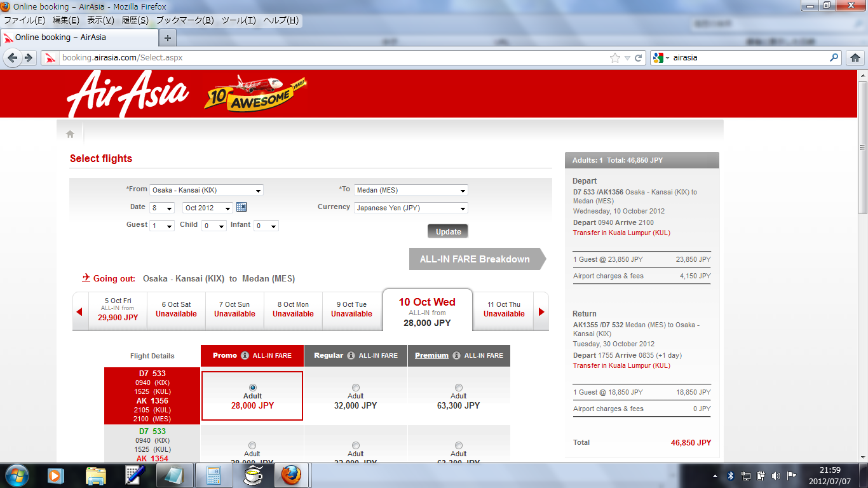This screenshot has width=868, height=488.
Task: Open the Guest count dropdown
Action: (x=162, y=226)
